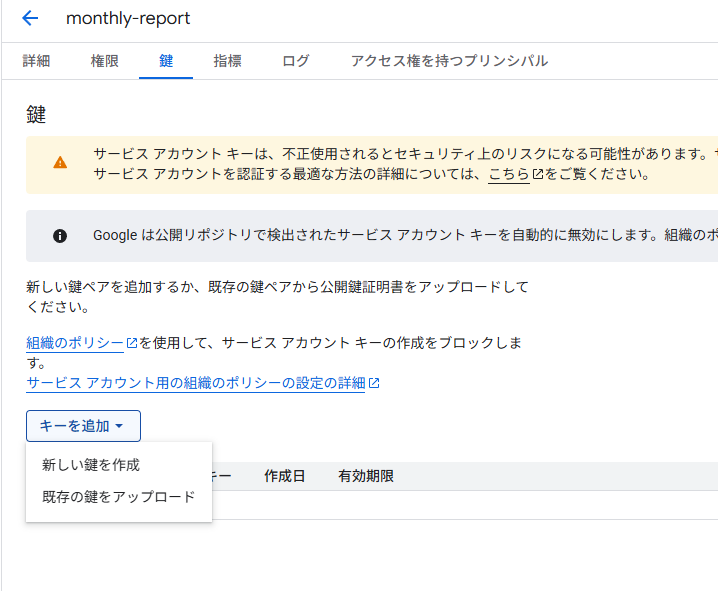The height and width of the screenshot is (591, 718).
Task: Switch to アクセス権を持つプリンシパル tab
Action: pos(449,61)
